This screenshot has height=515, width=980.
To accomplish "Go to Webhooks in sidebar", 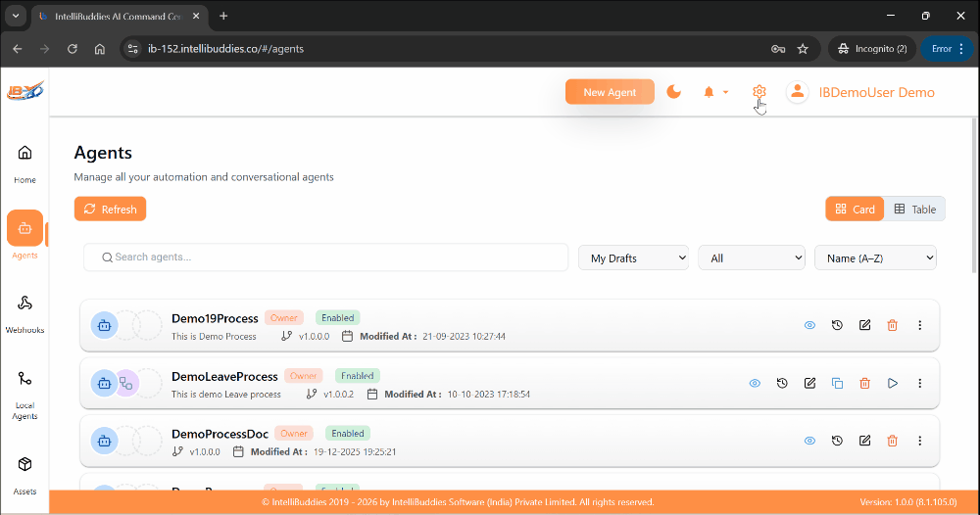I will (24, 313).
